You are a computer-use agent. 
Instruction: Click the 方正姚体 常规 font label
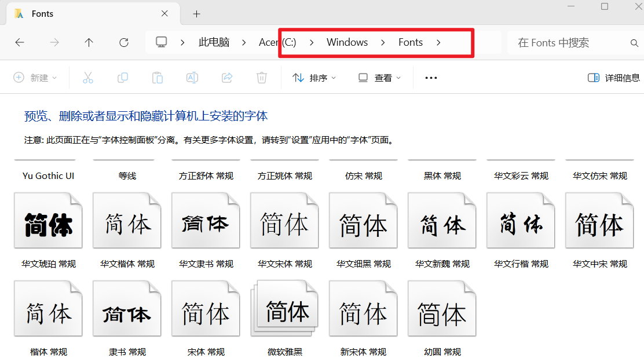[284, 176]
